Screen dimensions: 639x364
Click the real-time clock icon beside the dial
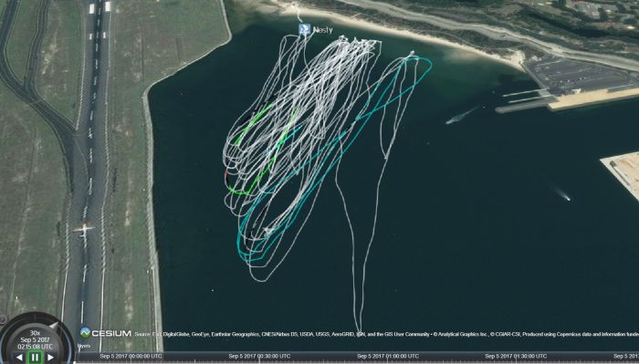[3, 319]
